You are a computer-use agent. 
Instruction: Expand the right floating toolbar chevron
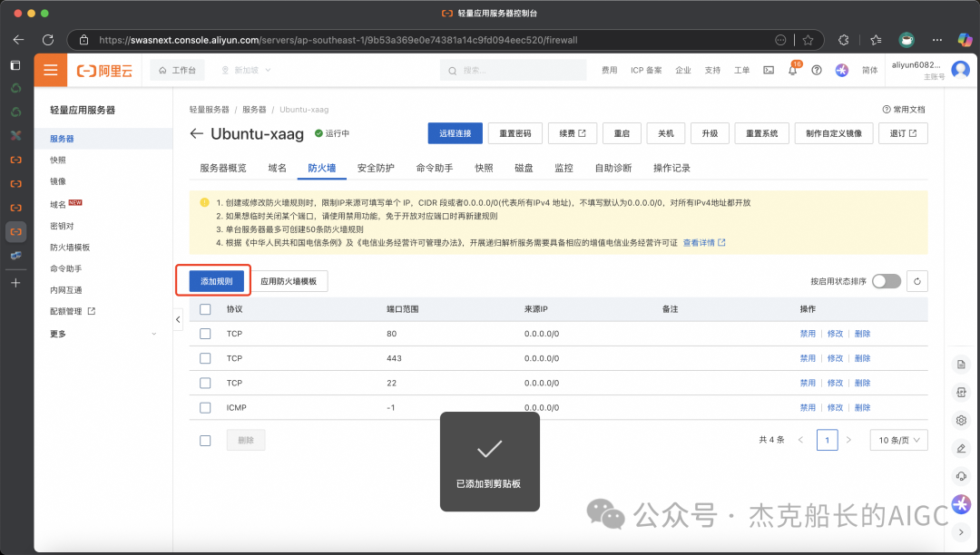coord(961,532)
